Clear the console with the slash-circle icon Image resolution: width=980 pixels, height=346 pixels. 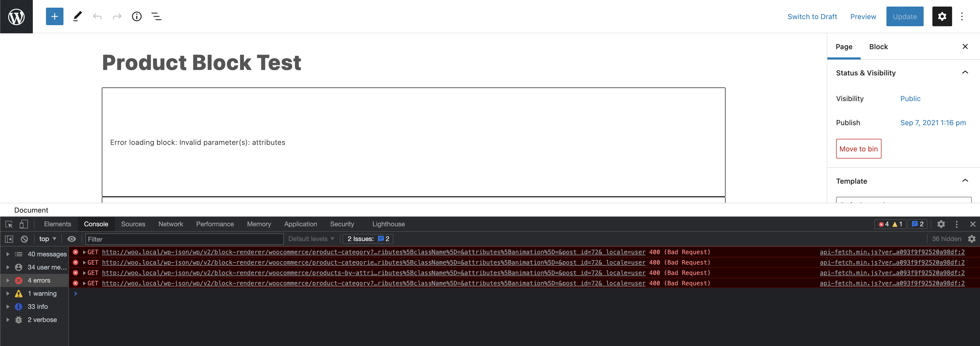24,239
